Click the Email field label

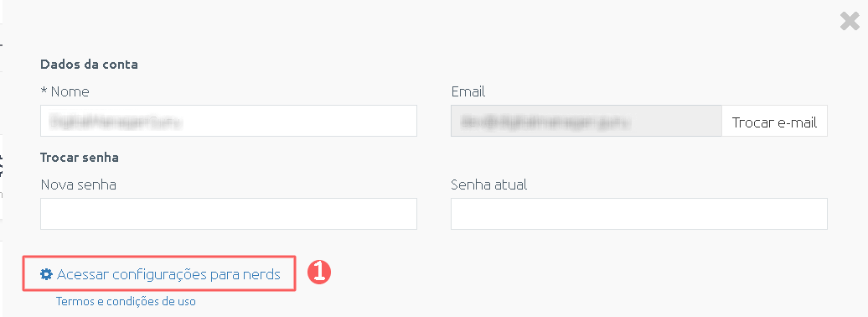tap(468, 91)
